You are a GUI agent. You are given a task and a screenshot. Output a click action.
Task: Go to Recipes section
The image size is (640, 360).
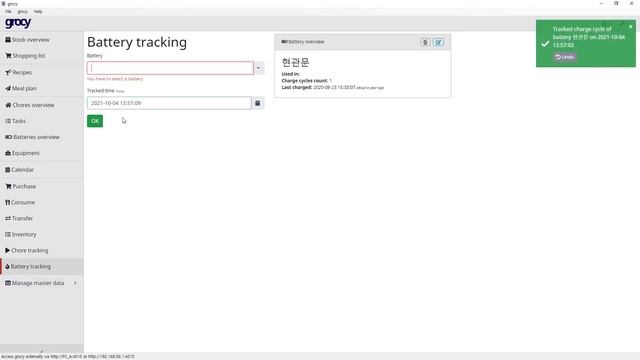(x=18, y=72)
